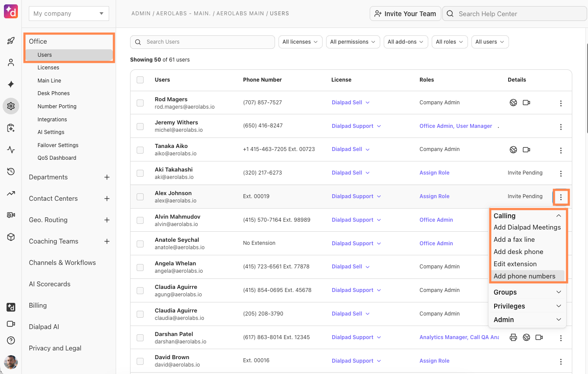Click the video camera icon in Tanaka Aiko row
Image resolution: width=588 pixels, height=374 pixels.
(x=526, y=150)
